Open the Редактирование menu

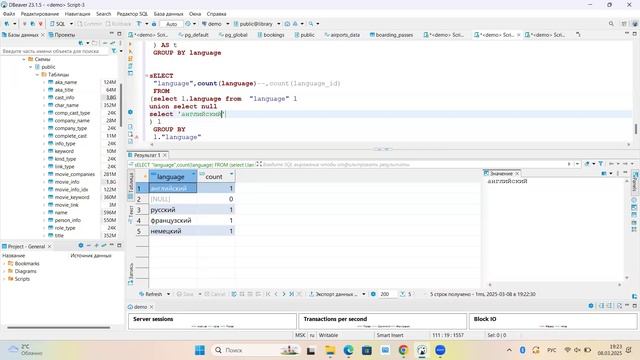pos(40,14)
